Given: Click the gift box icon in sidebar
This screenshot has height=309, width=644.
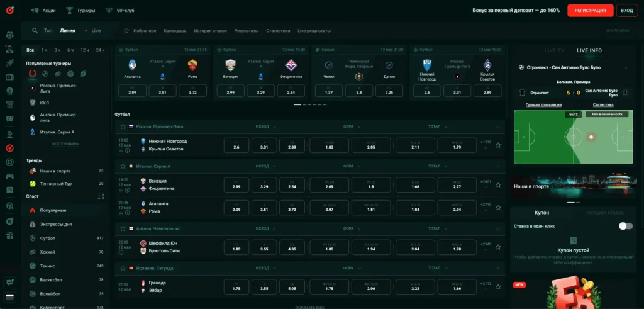Looking at the screenshot, I should pyautogui.click(x=9, y=235).
